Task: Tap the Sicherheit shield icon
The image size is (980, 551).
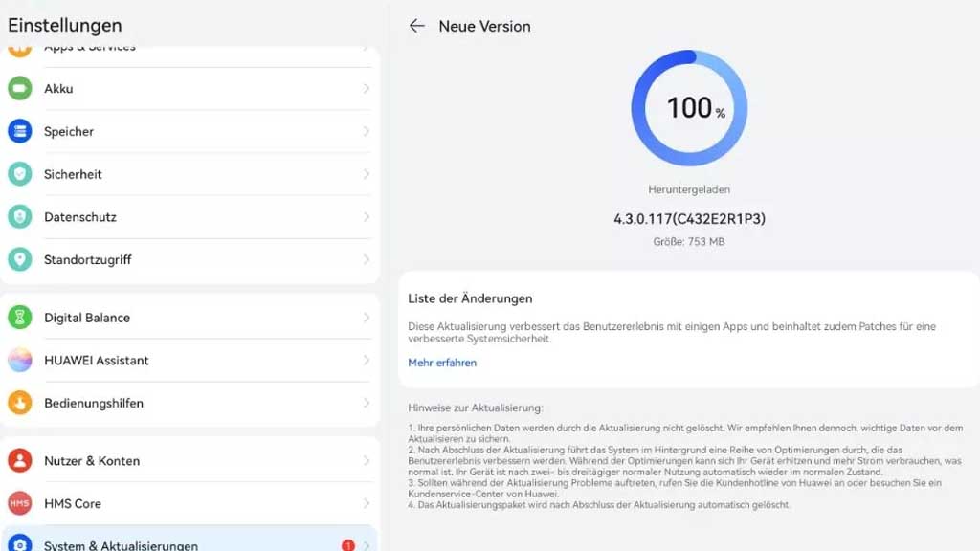Action: tap(20, 174)
